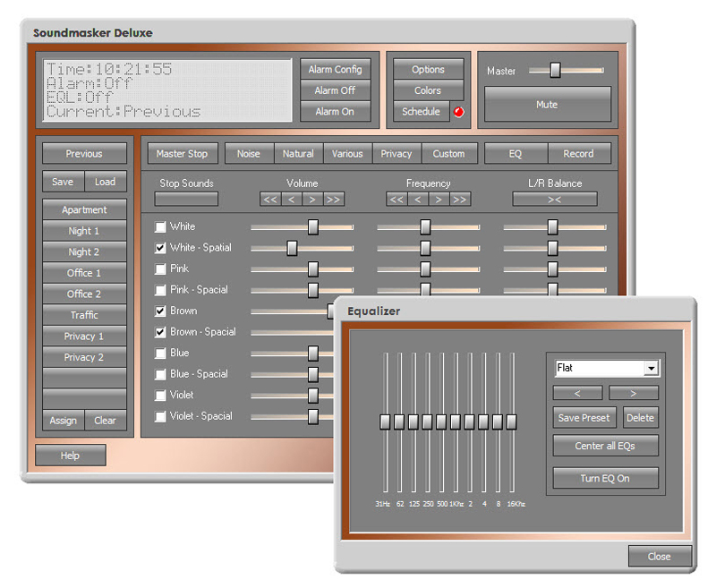Close the Equalizer window
The height and width of the screenshot is (588, 716).
(660, 557)
